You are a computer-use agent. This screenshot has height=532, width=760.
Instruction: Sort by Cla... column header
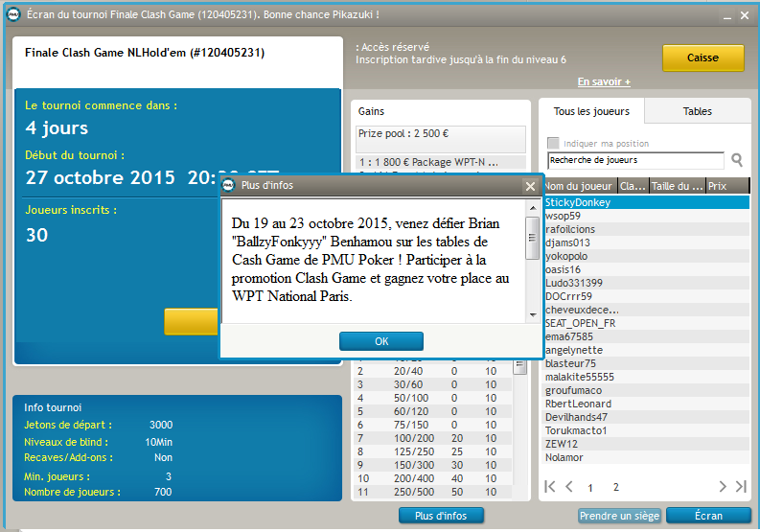tap(633, 186)
